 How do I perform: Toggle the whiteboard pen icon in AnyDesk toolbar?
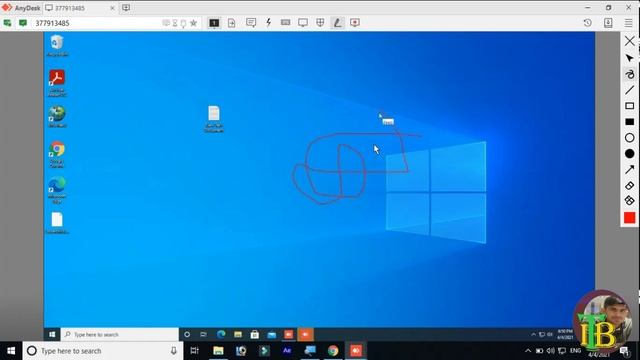click(337, 23)
